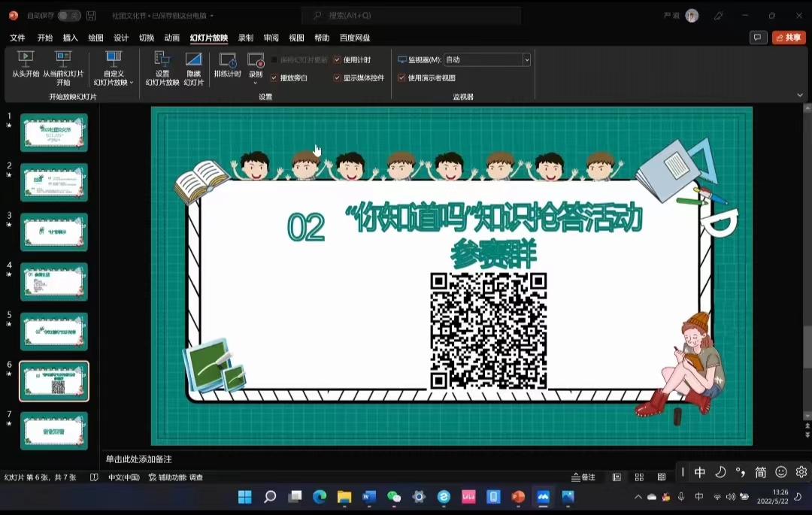Screen dimensions: 812x515
Task: Expand Custom Slide Show (自定义幻灯片放映) menu
Action: [x=114, y=68]
